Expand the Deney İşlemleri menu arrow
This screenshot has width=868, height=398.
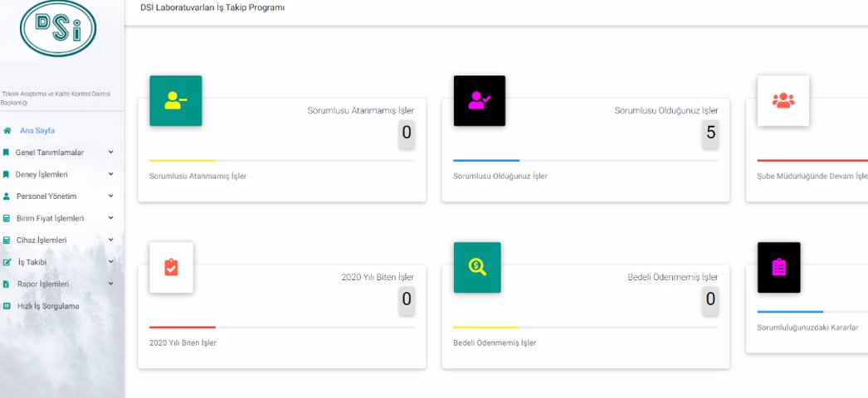click(x=110, y=174)
